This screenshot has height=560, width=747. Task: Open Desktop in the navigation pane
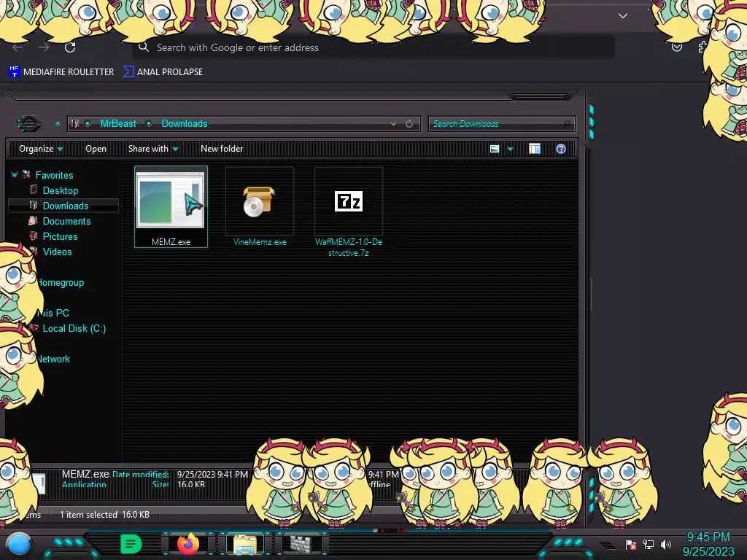61,190
